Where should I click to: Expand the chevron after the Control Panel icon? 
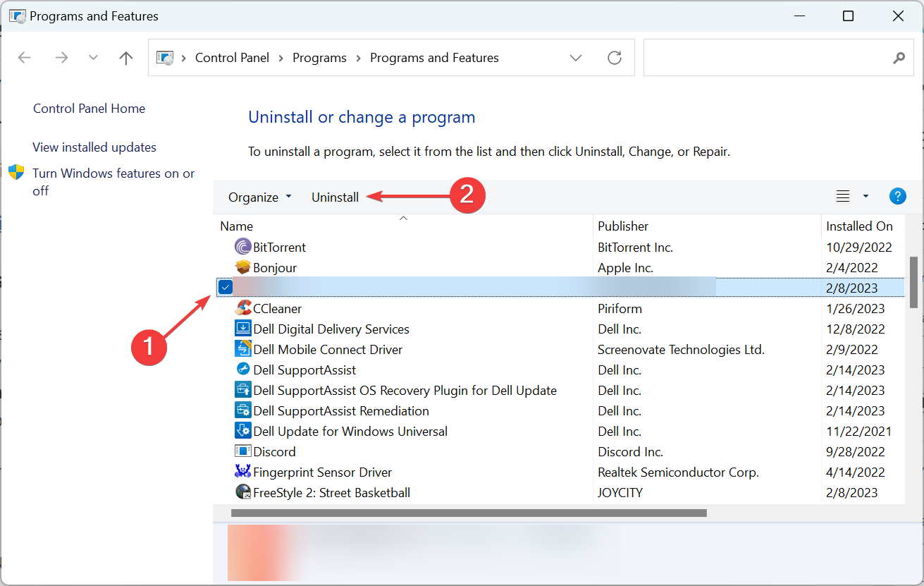pyautogui.click(x=185, y=58)
